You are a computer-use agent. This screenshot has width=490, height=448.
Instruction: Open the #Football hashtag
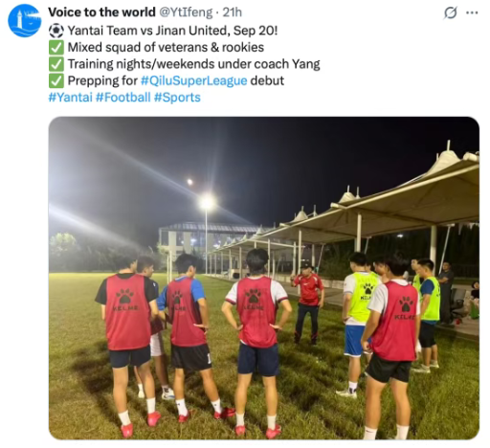point(123,98)
